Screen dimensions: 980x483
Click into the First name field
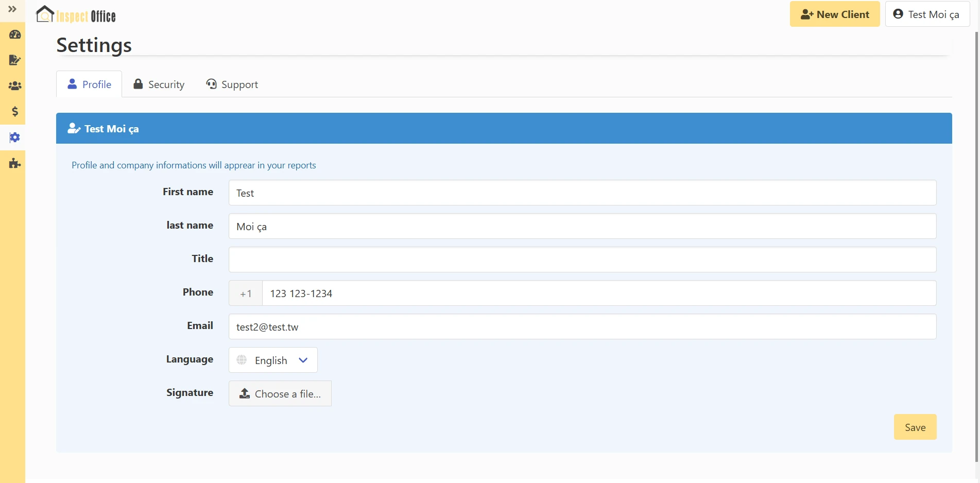[x=582, y=193]
